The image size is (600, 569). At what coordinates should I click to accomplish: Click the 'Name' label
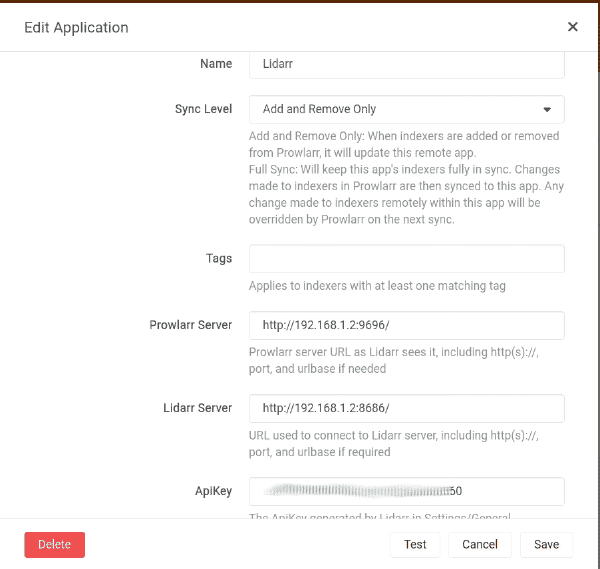216,64
